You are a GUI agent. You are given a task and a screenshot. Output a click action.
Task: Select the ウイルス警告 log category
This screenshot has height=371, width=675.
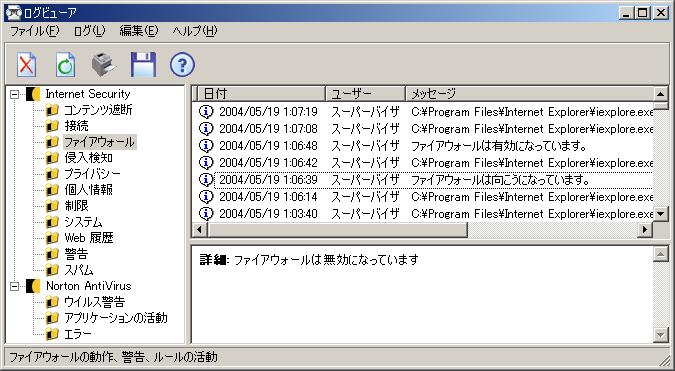(x=94, y=302)
